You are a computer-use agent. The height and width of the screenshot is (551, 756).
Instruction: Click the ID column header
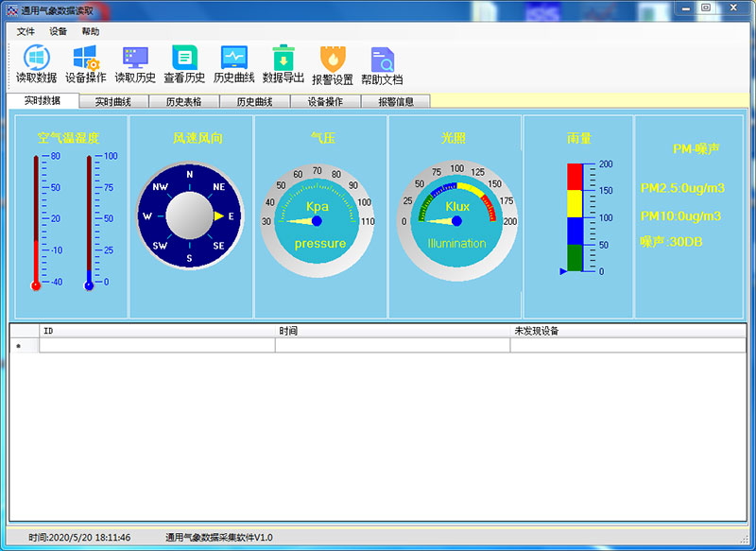(157, 331)
